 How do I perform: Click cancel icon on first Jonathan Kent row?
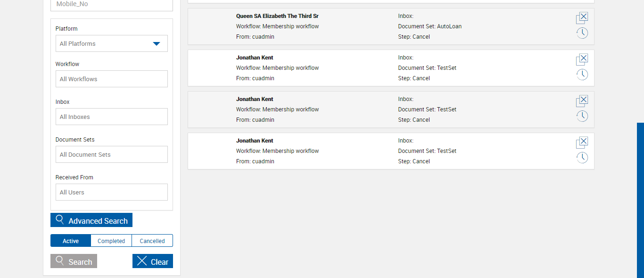(582, 59)
